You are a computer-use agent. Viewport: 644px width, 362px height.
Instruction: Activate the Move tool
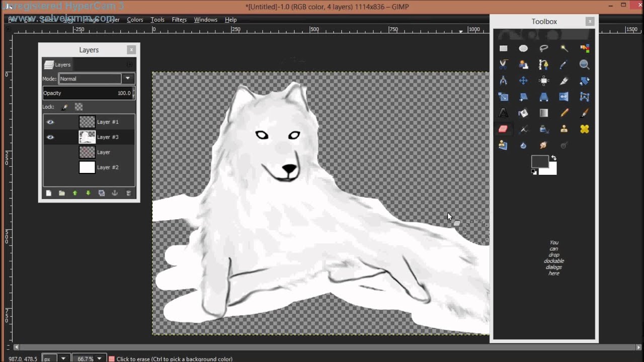(x=523, y=80)
